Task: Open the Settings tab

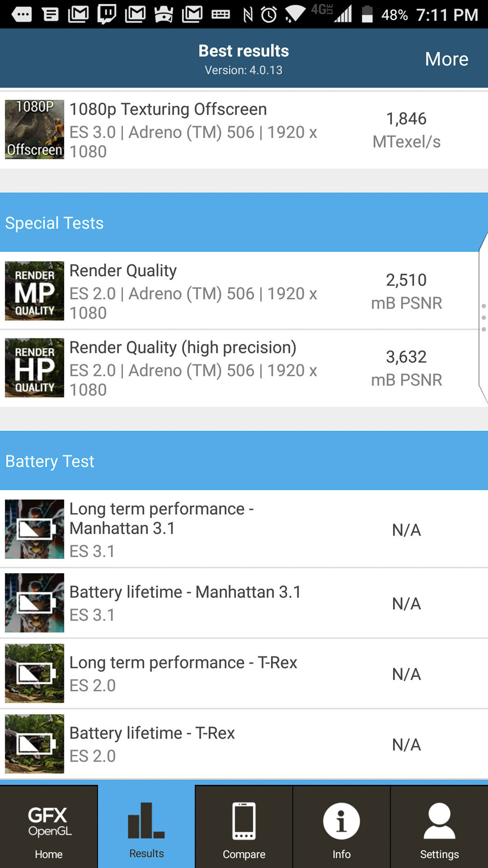Action: click(439, 826)
